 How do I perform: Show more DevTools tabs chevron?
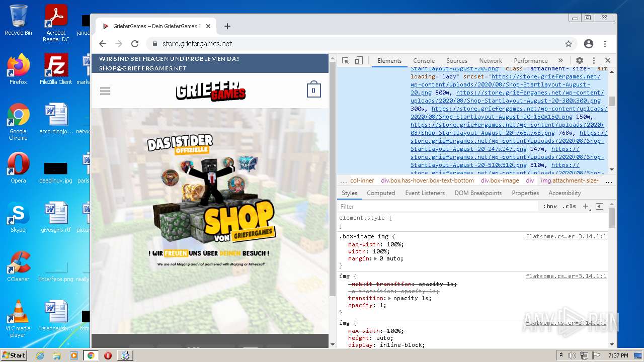[560, 60]
